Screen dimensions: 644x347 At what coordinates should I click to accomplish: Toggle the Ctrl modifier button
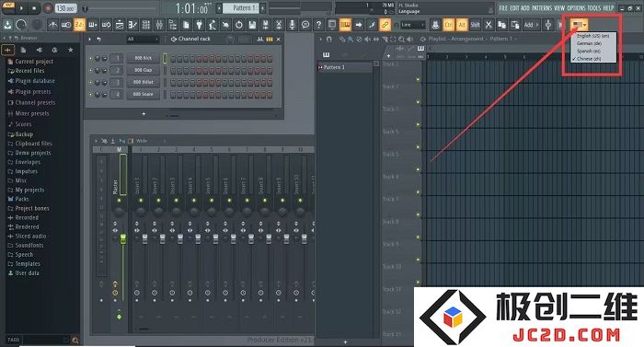449,25
